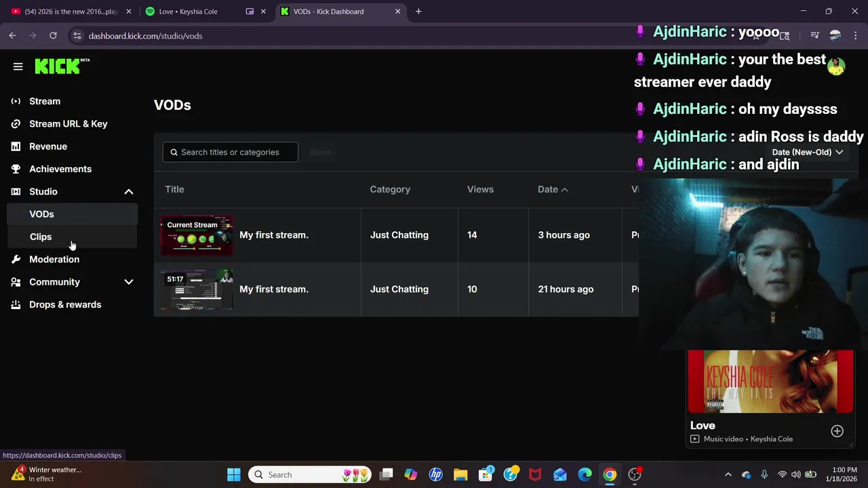This screenshot has width=868, height=488.
Task: Open the Chrome profile avatar
Action: [835, 36]
